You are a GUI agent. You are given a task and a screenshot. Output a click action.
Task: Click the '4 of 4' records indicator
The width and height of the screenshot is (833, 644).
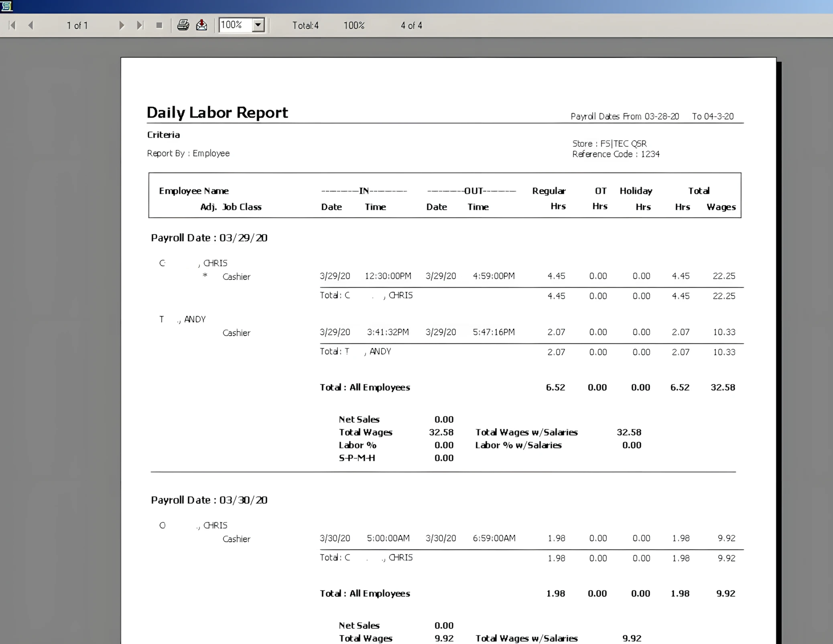pyautogui.click(x=411, y=26)
